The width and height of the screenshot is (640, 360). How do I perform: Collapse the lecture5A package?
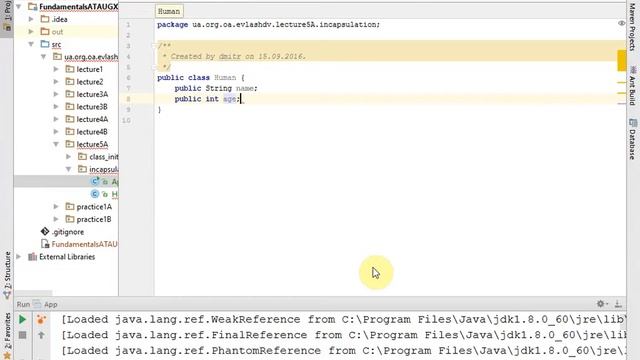(56, 144)
